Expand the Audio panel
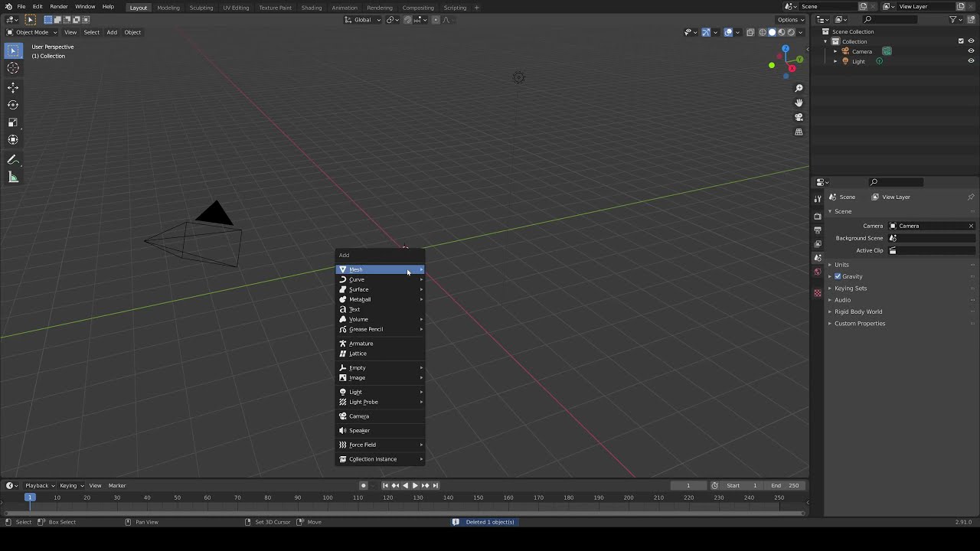Screen dimensions: 980x551 (x=842, y=300)
